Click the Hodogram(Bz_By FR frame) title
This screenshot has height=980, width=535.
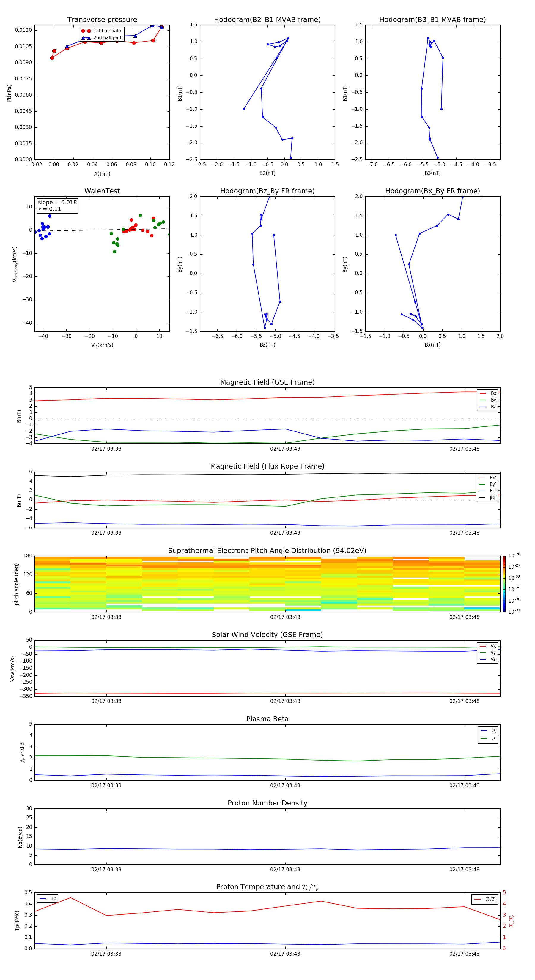267,191
